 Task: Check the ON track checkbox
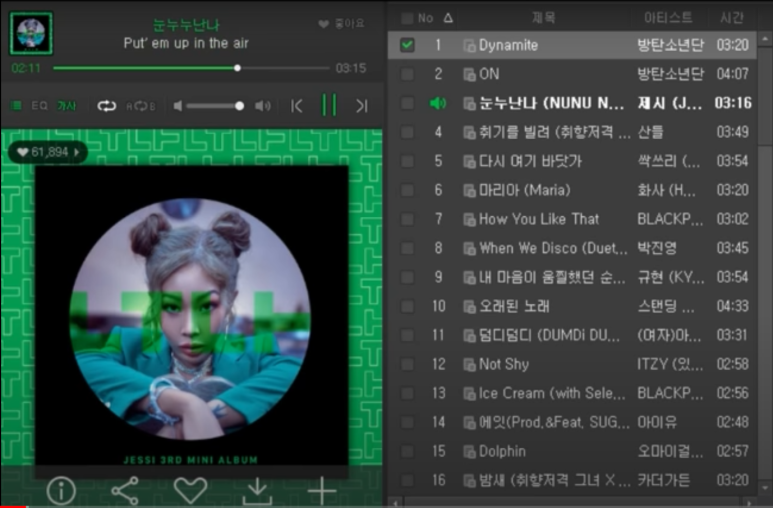407,74
